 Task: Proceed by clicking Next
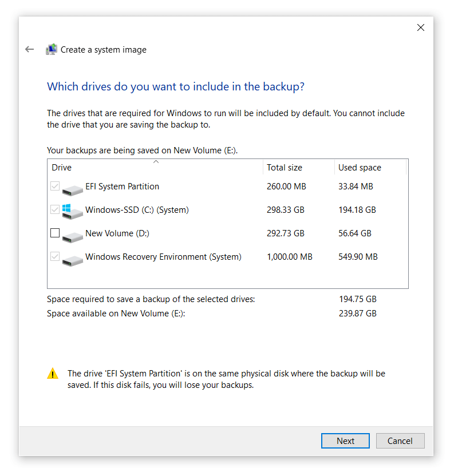pyautogui.click(x=345, y=441)
